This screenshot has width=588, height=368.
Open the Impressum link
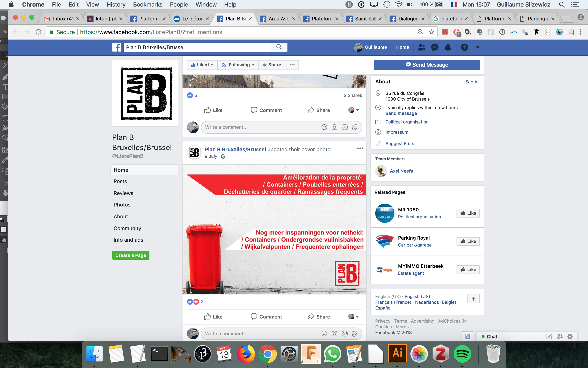pyautogui.click(x=397, y=132)
